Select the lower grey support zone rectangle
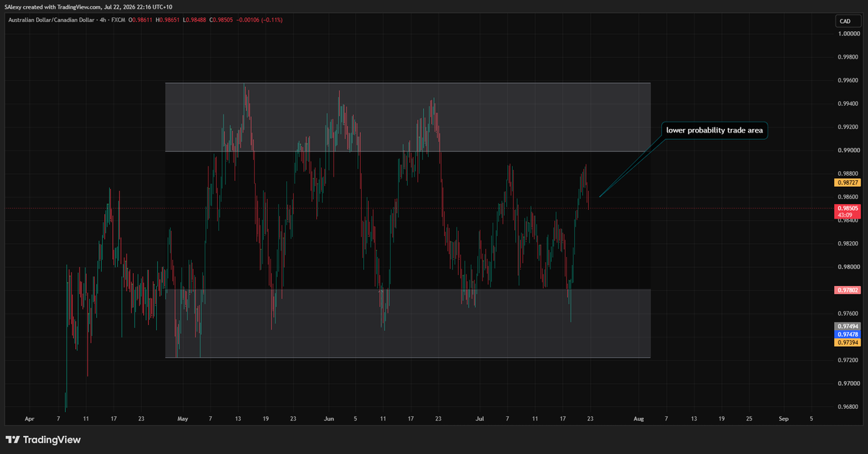868x454 pixels. tap(408, 324)
